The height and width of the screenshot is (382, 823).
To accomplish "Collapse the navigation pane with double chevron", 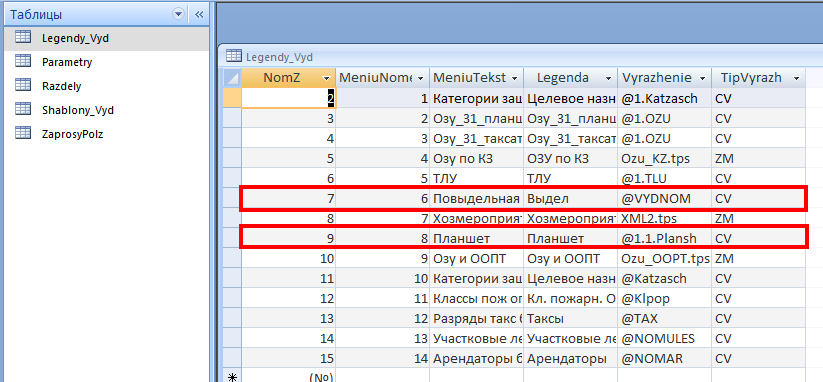I will pyautogui.click(x=199, y=14).
